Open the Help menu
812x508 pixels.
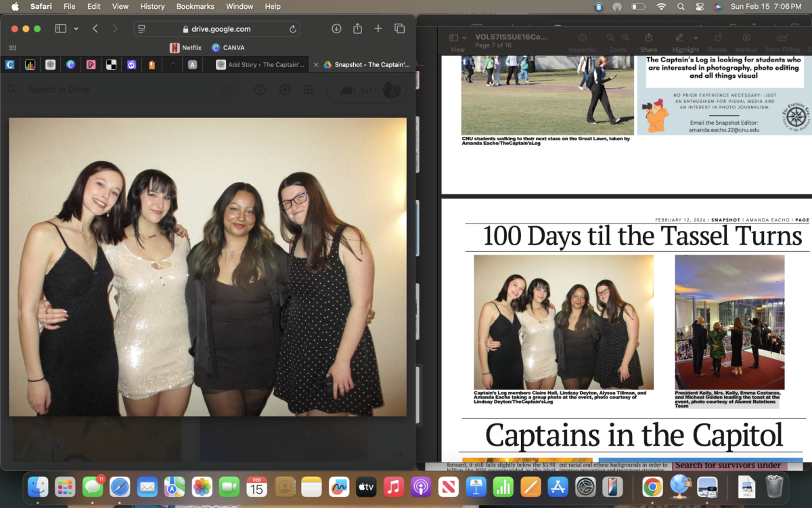point(273,6)
